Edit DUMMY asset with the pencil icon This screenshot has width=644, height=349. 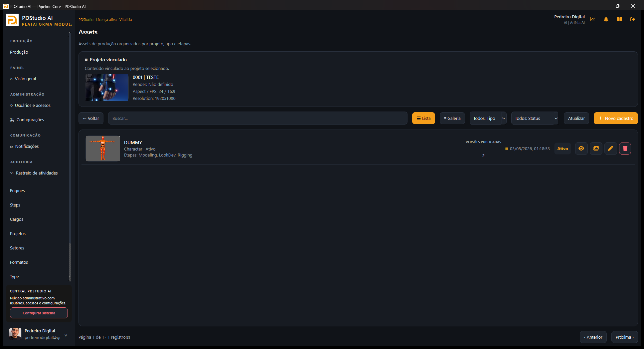pyautogui.click(x=610, y=149)
